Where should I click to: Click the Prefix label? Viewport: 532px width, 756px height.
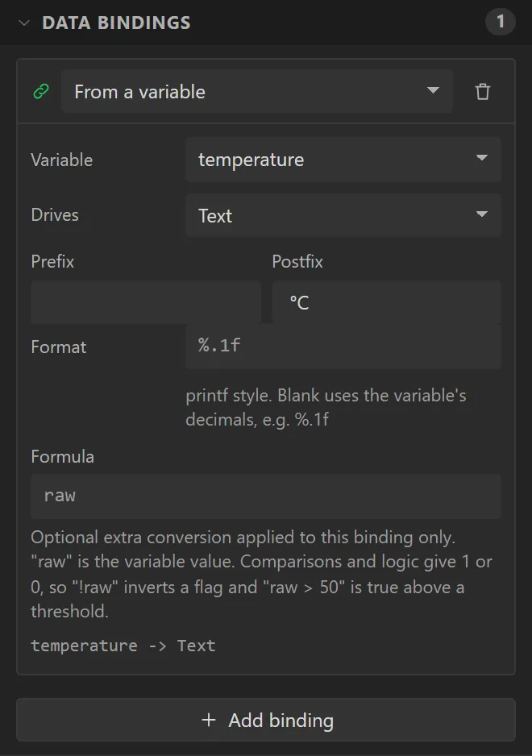[52, 261]
